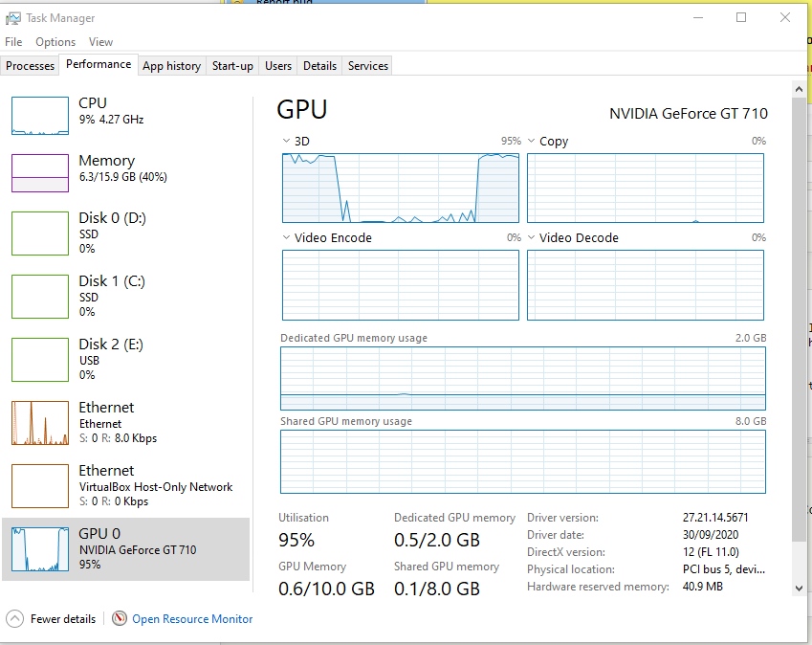Open the Options menu
The height and width of the screenshot is (645, 812).
[55, 42]
